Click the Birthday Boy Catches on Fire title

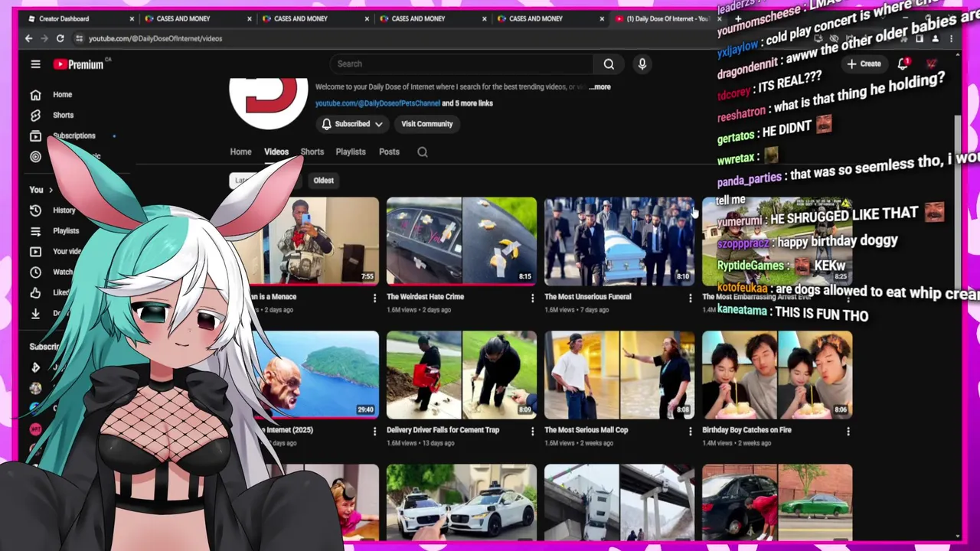click(747, 430)
